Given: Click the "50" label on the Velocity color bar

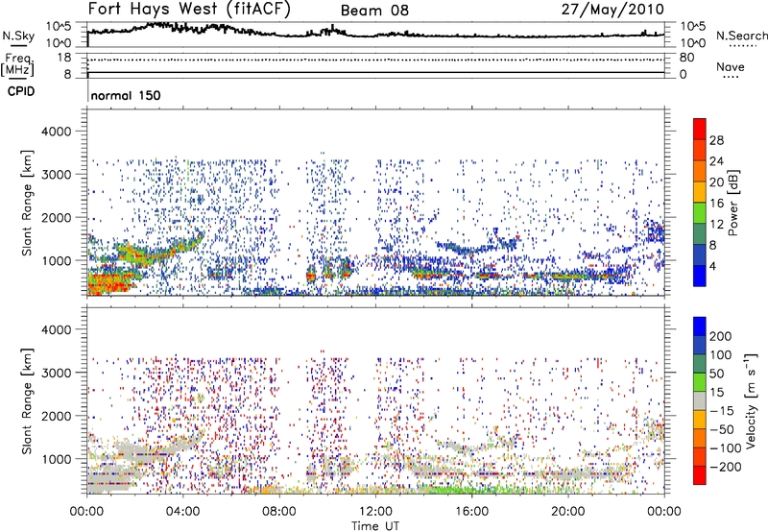Looking at the screenshot, I should click(716, 374).
